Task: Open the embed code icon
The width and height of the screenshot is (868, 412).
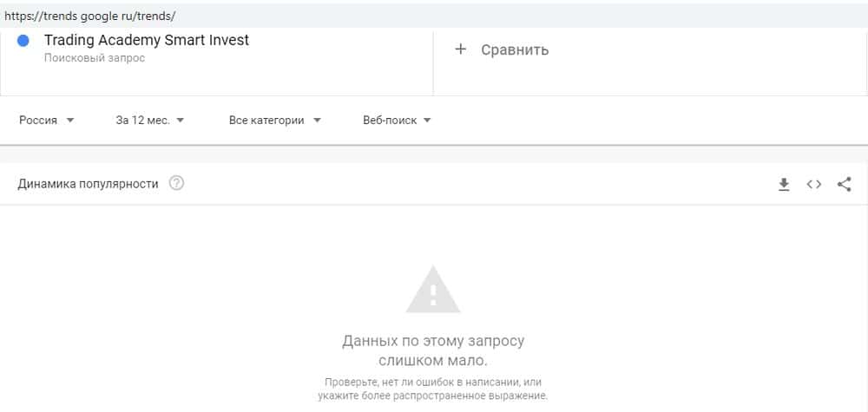Action: pos(813,184)
